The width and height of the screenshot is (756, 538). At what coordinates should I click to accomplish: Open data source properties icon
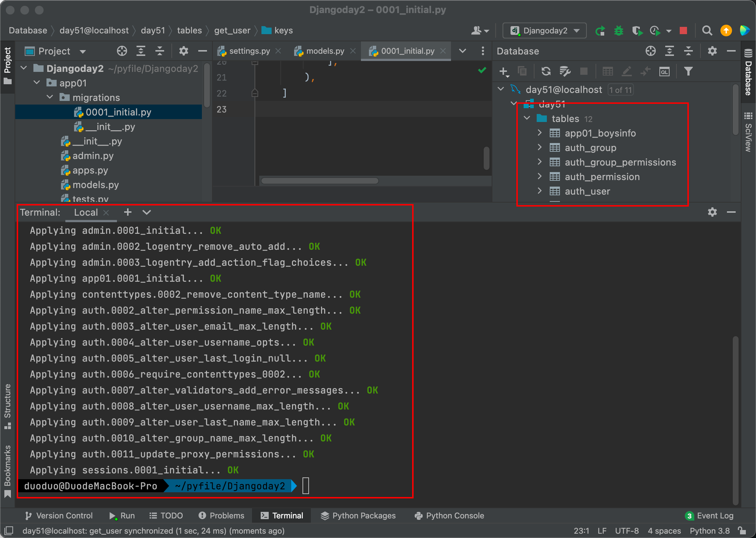click(x=565, y=71)
